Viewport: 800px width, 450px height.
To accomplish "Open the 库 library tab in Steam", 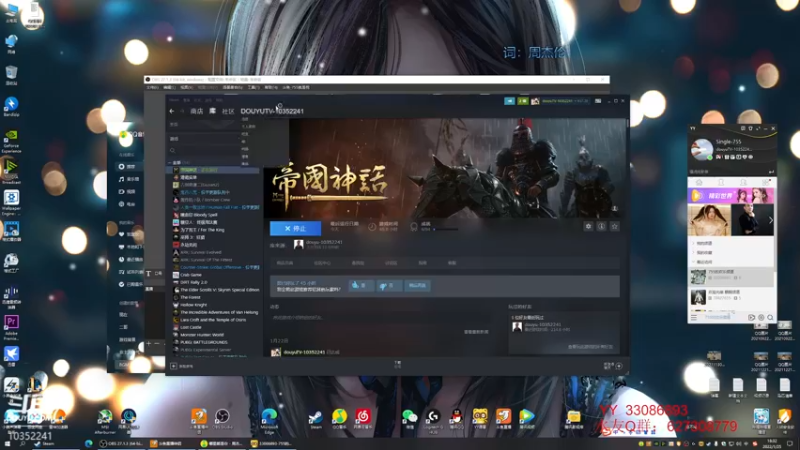I will 213,111.
